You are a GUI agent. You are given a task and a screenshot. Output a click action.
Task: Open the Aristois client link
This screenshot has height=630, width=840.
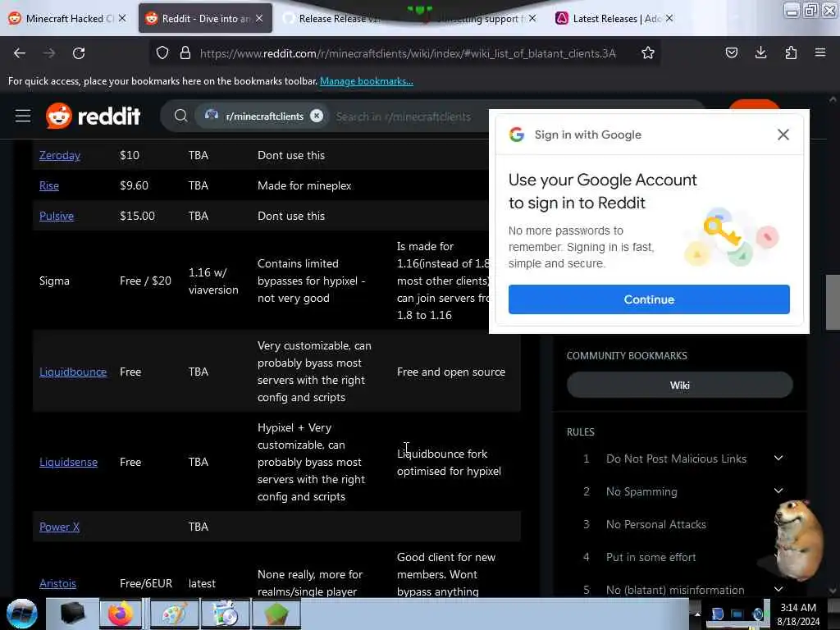pos(57,583)
